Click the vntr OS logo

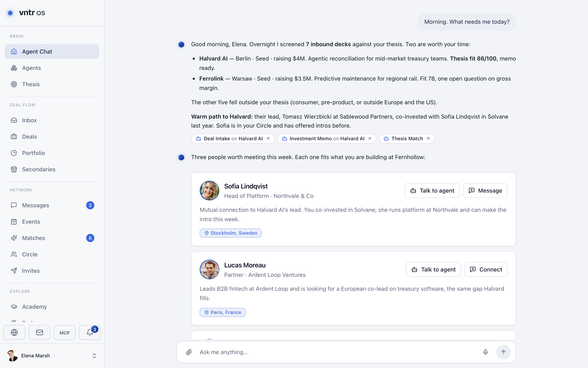(27, 13)
